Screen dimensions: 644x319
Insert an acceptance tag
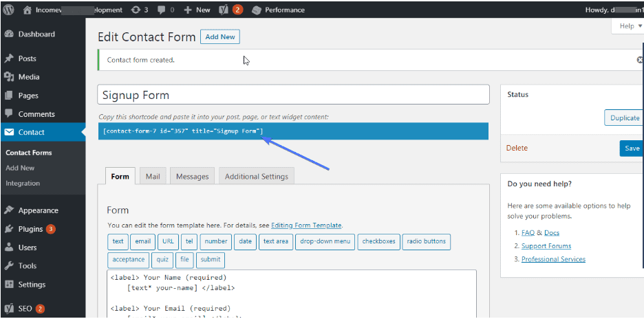coord(128,259)
